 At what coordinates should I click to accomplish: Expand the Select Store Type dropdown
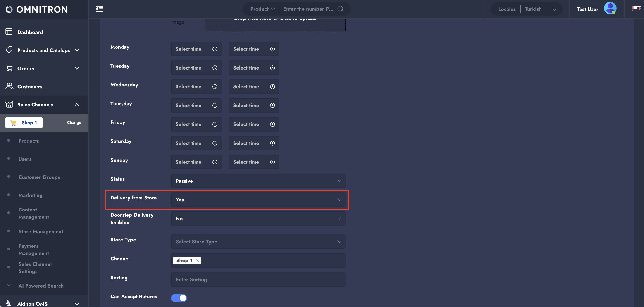258,242
